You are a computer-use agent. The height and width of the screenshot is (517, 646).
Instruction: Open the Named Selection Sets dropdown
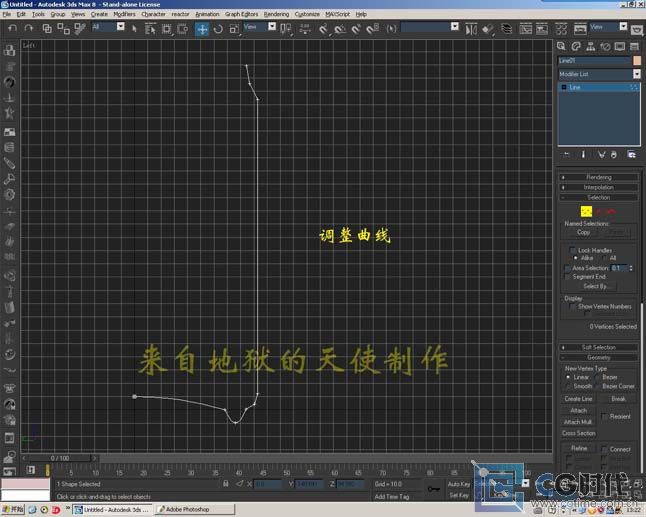point(455,27)
